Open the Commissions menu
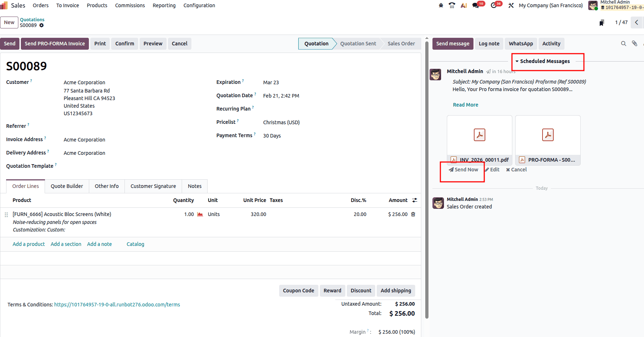This screenshot has height=337, width=644. click(130, 5)
